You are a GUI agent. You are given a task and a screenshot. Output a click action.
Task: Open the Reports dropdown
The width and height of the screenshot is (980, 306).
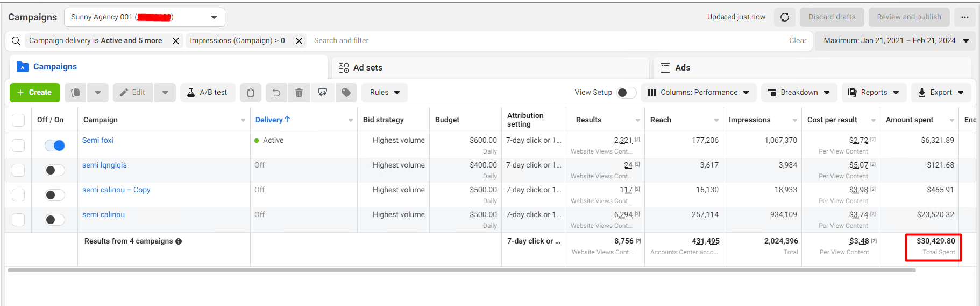point(874,93)
